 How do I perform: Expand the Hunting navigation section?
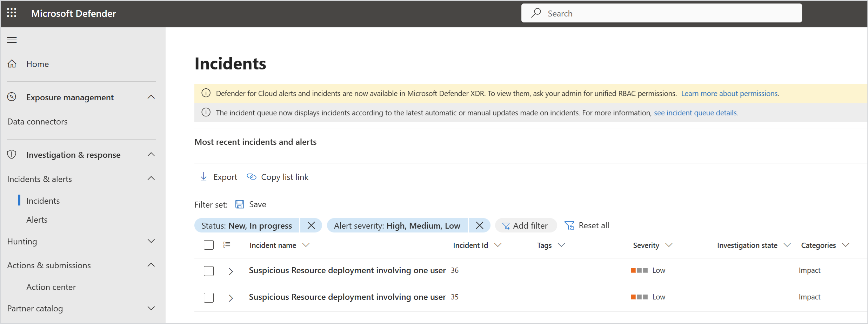tap(151, 241)
